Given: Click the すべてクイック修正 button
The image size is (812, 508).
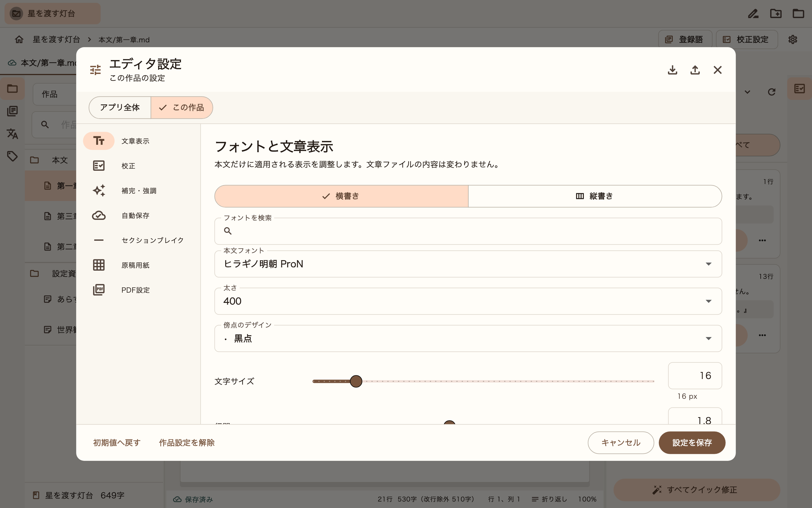Looking at the screenshot, I should (697, 490).
